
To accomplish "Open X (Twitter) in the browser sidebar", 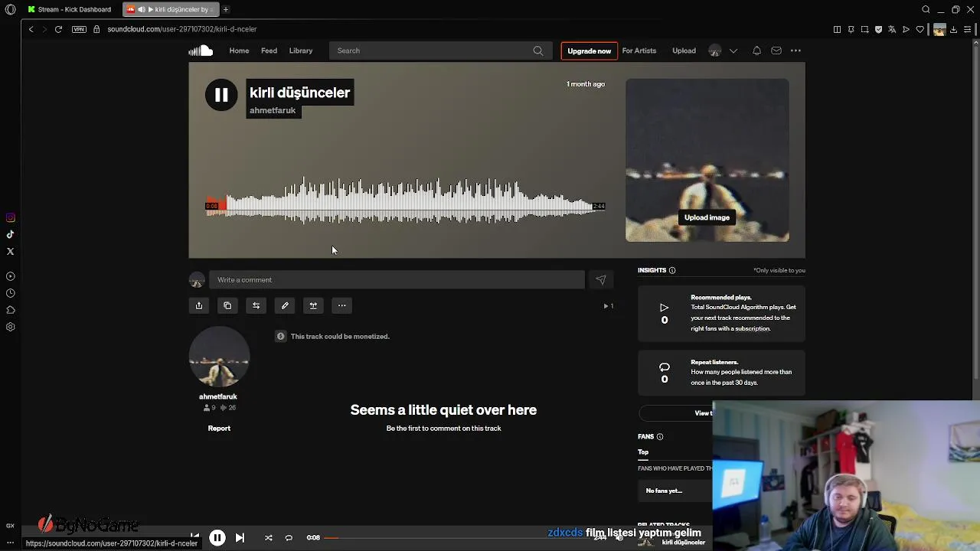I will coord(11,252).
